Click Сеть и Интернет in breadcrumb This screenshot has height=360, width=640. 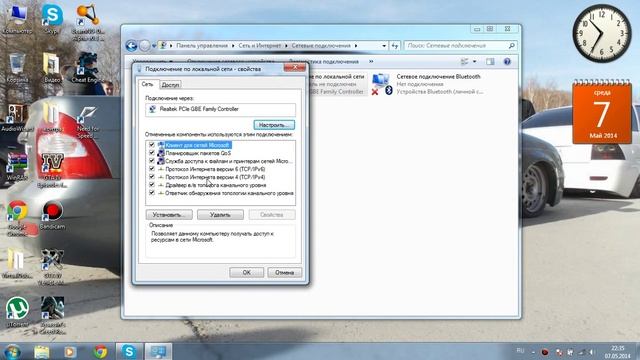[260, 46]
